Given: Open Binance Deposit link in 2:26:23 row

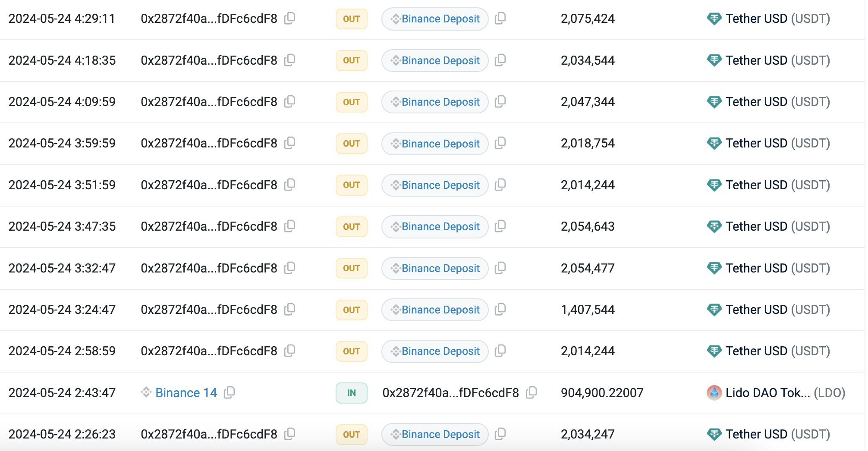Looking at the screenshot, I should (x=435, y=434).
